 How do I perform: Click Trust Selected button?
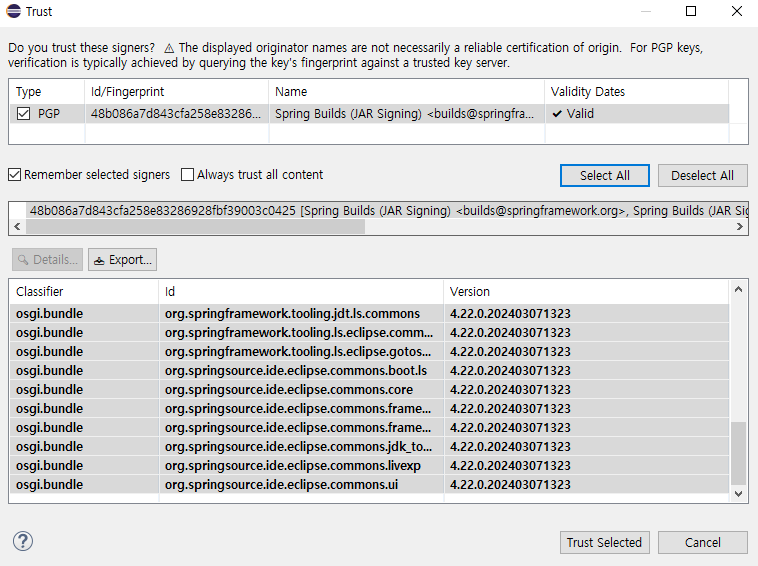(604, 542)
